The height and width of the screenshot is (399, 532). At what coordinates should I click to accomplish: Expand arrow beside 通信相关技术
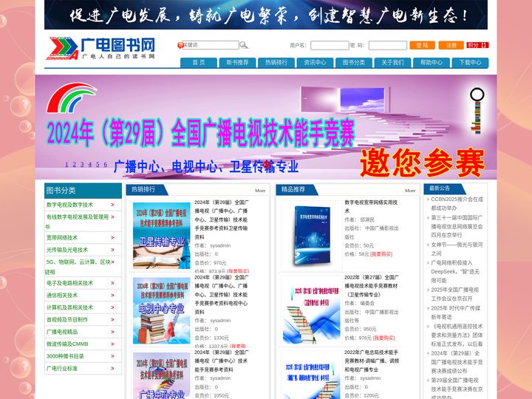(x=112, y=295)
